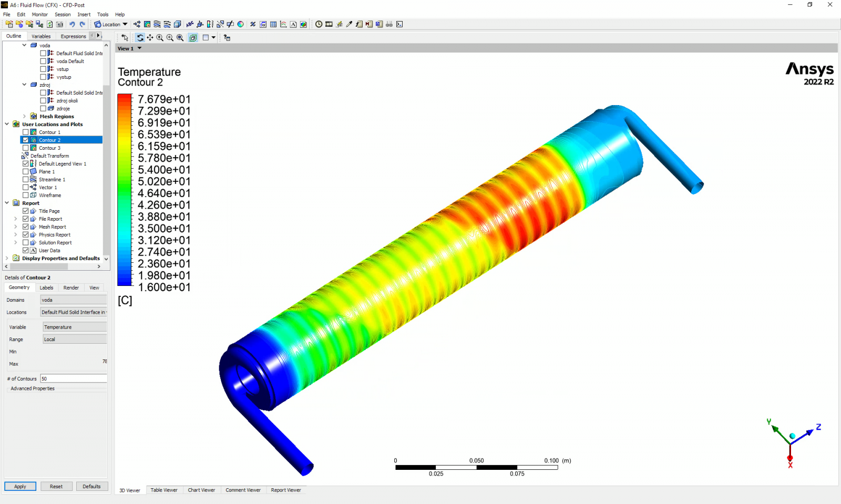Enable the Contour 1 checkbox

[x=26, y=132]
